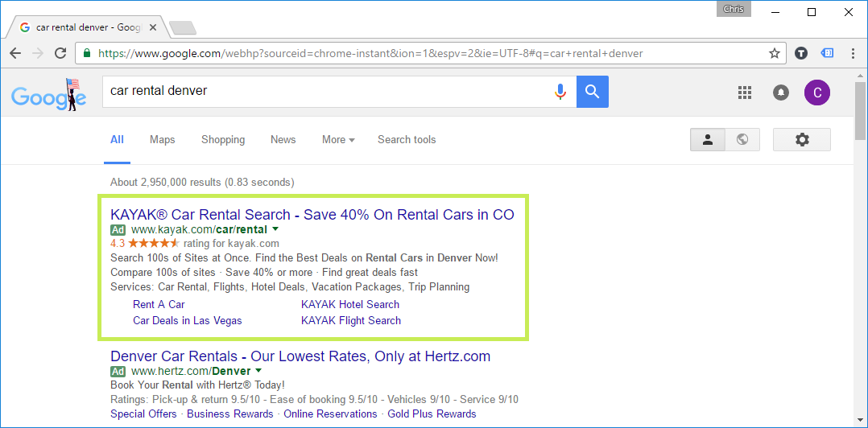The width and height of the screenshot is (868, 428).
Task: Open the purple C account avatar
Action: click(817, 92)
